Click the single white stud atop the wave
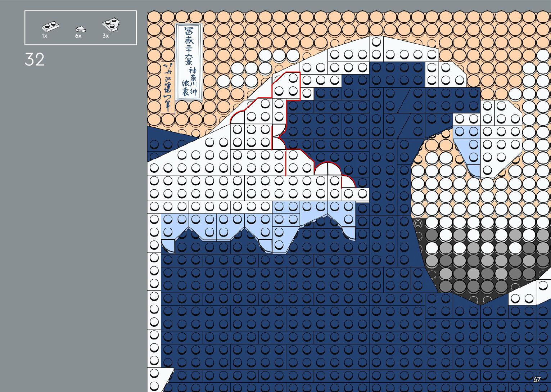This screenshot has height=392, width=551. (x=376, y=42)
